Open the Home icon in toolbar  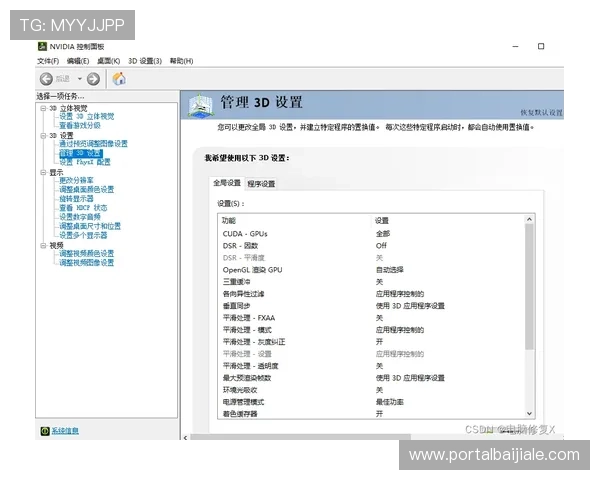point(119,78)
